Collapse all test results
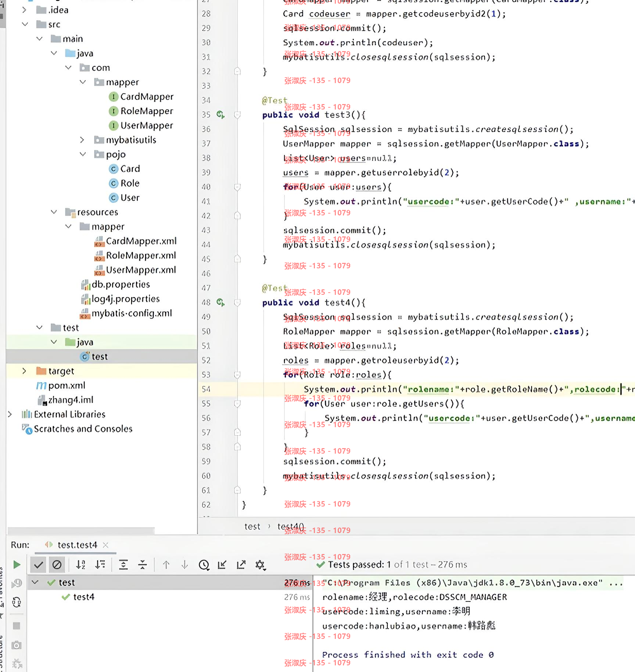This screenshot has width=635, height=672. click(x=143, y=565)
